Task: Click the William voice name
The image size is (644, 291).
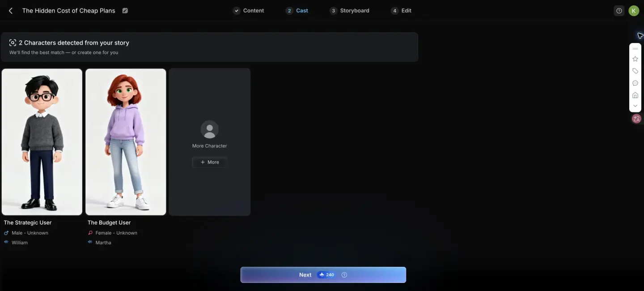Action: point(20,243)
